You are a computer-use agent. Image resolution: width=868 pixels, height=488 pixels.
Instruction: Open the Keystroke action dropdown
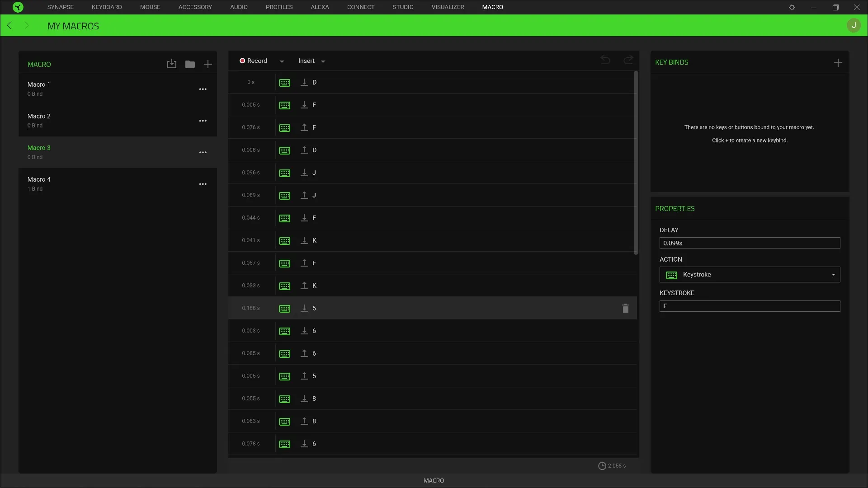832,274
